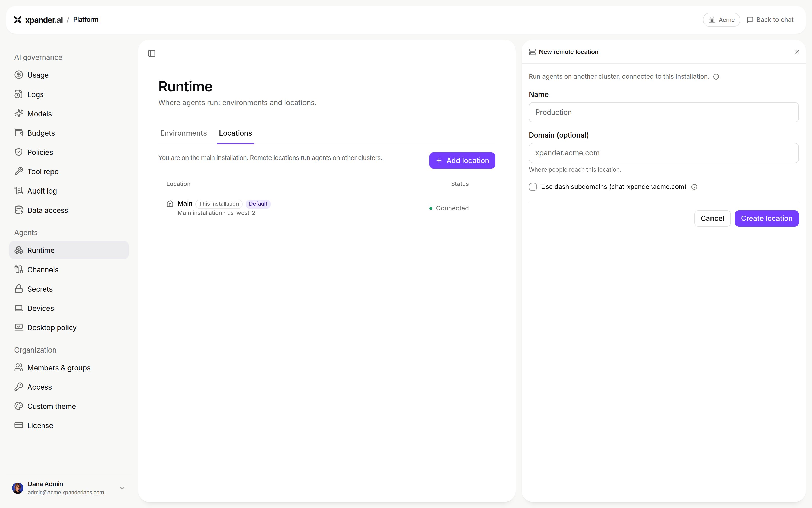Viewport: 812px width, 508px height.
Task: Close the New remote location panel
Action: pyautogui.click(x=797, y=52)
